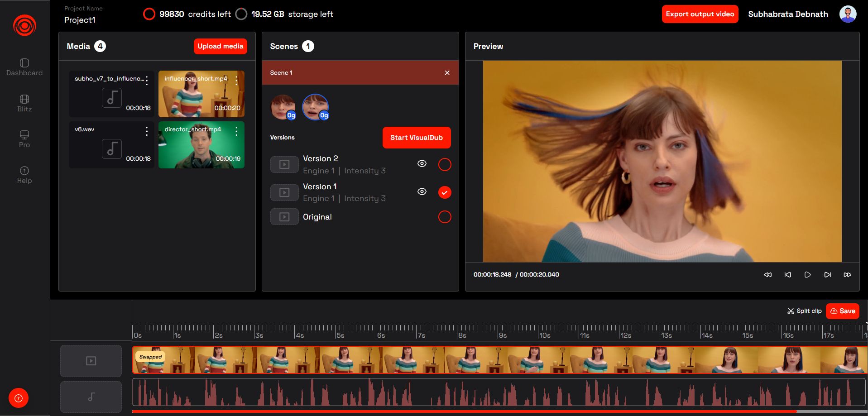This screenshot has height=416, width=868.
Task: Toggle visibility eye for Version 2
Action: click(x=422, y=164)
